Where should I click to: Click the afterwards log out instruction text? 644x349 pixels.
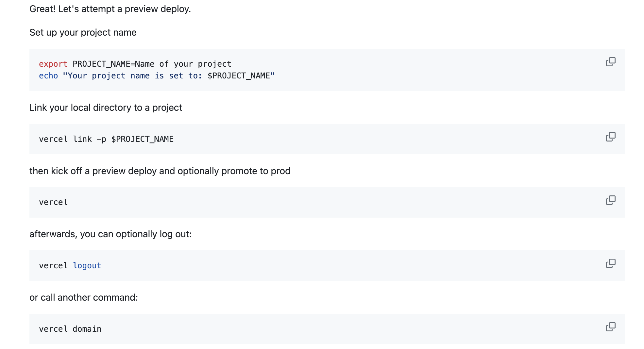click(x=111, y=234)
